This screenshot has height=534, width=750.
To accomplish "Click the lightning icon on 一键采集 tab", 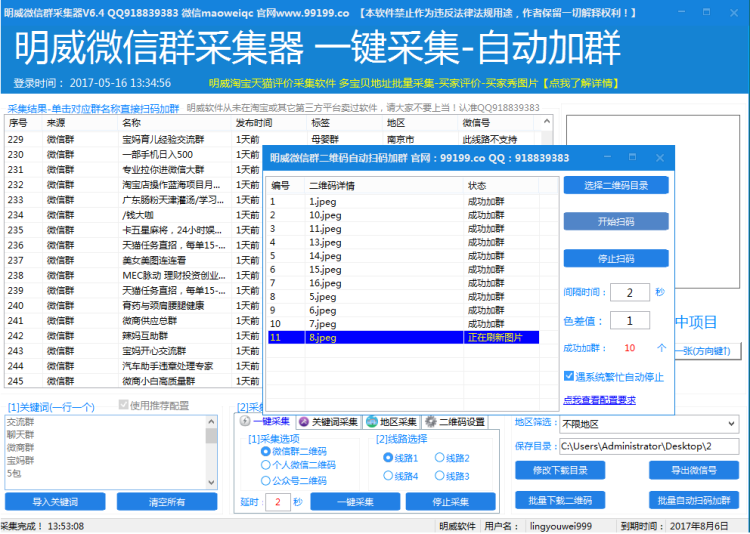I will pyautogui.click(x=245, y=421).
